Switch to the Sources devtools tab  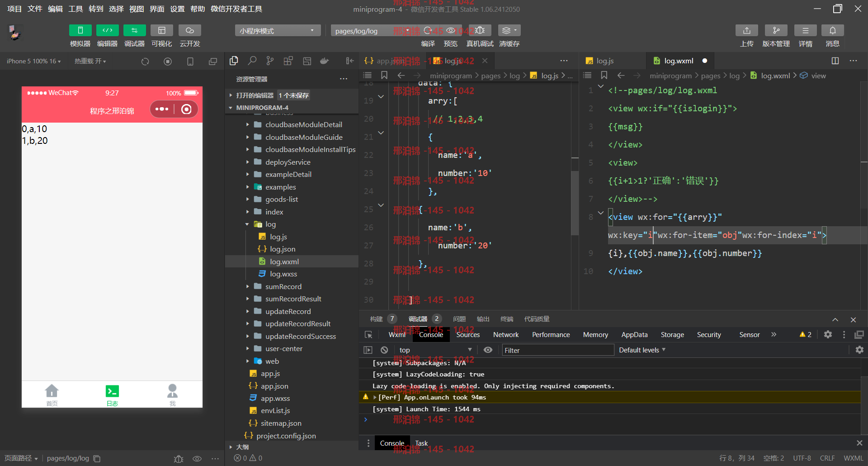468,335
